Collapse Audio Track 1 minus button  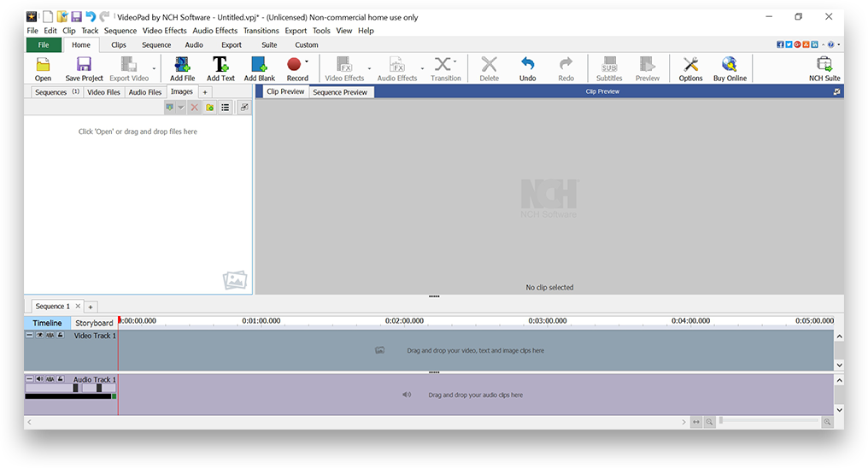(x=29, y=379)
